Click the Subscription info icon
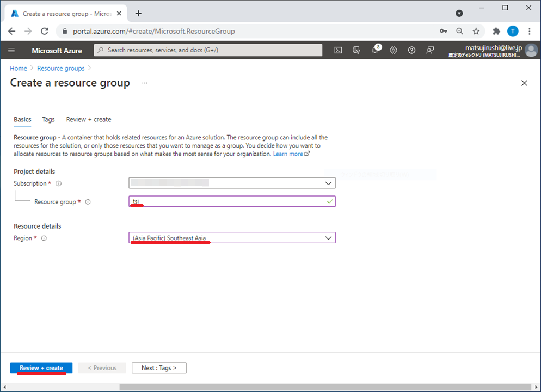The width and height of the screenshot is (541, 392). [59, 183]
